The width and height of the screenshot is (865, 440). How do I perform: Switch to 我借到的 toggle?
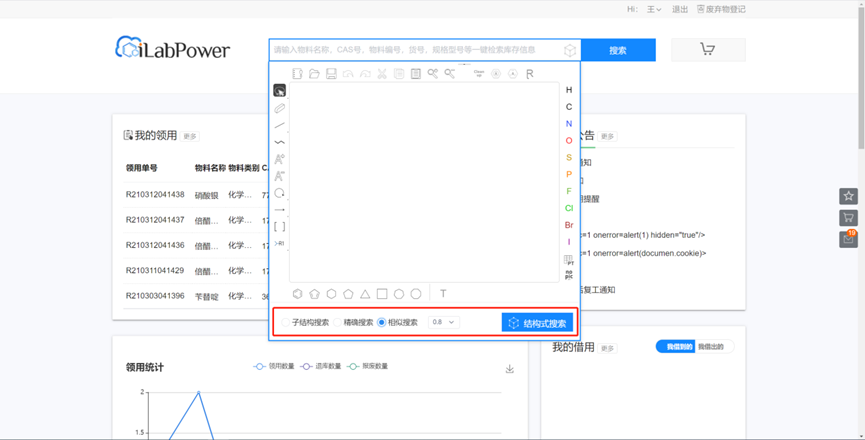[x=676, y=347]
